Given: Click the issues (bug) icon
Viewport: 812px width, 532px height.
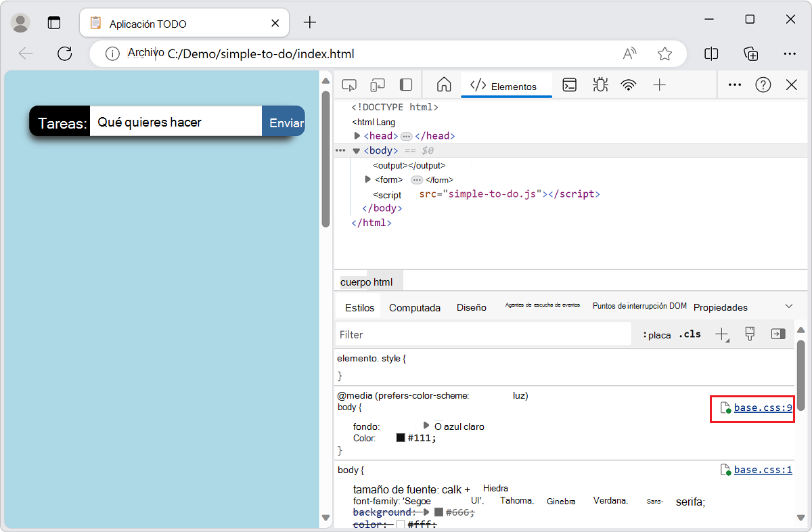Looking at the screenshot, I should click(600, 85).
